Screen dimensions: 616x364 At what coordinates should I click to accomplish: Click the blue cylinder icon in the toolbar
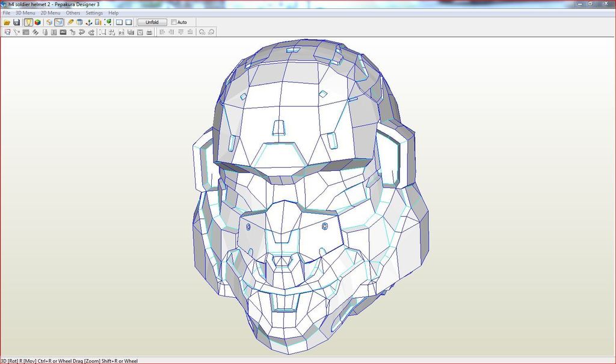80,22
